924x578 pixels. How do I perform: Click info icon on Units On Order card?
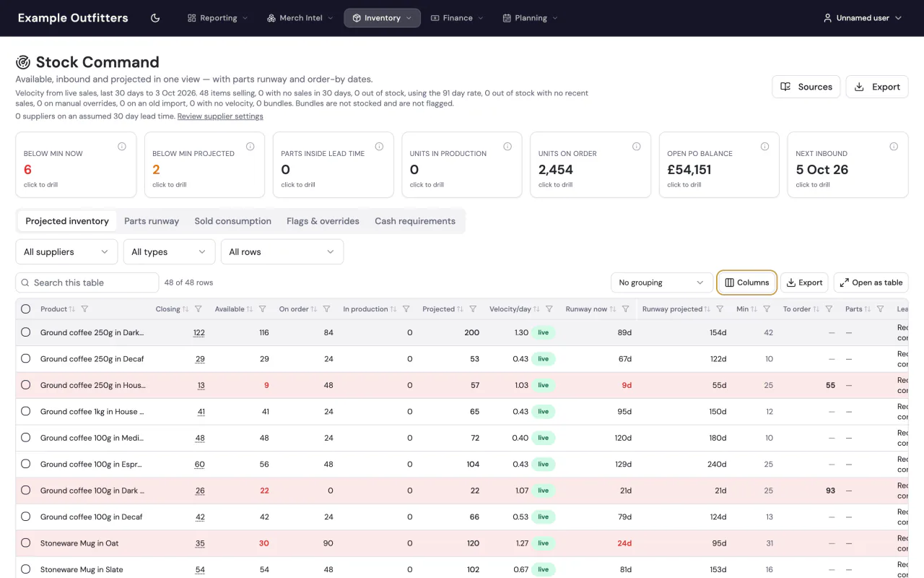(x=637, y=147)
